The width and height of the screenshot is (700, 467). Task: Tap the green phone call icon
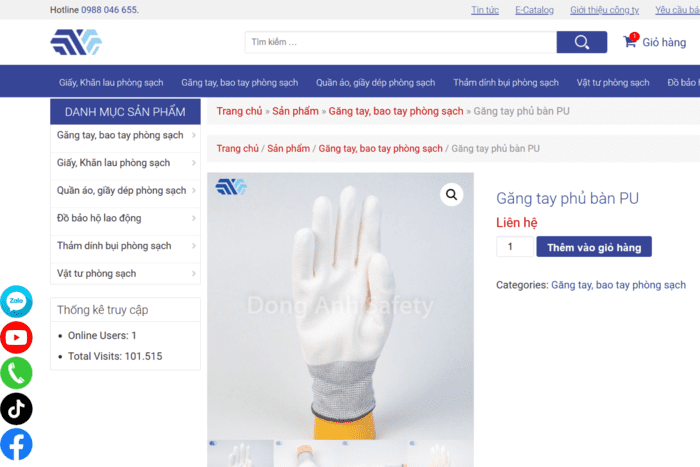(17, 373)
